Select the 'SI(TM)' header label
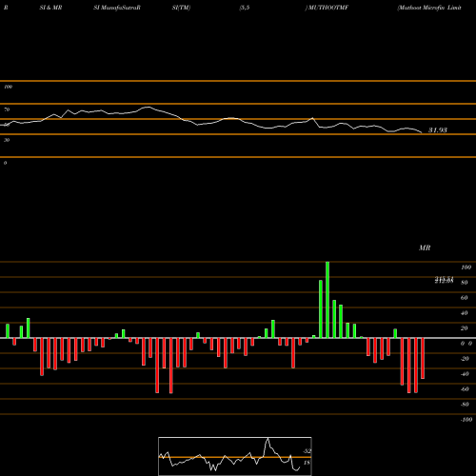476x476 pixels. [x=181, y=8]
